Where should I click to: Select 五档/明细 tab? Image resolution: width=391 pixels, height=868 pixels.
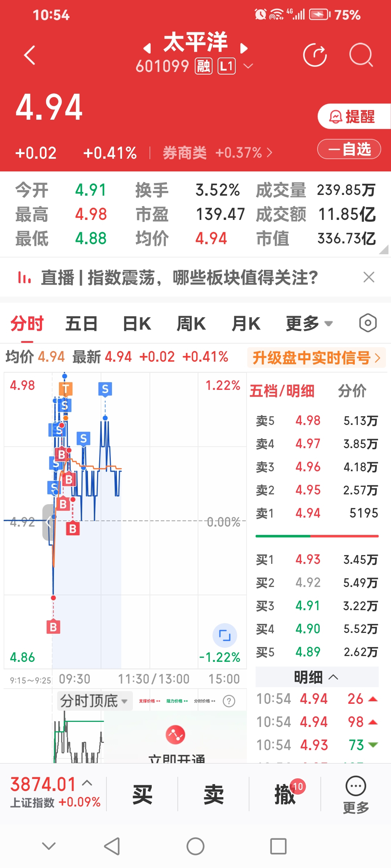tap(282, 391)
